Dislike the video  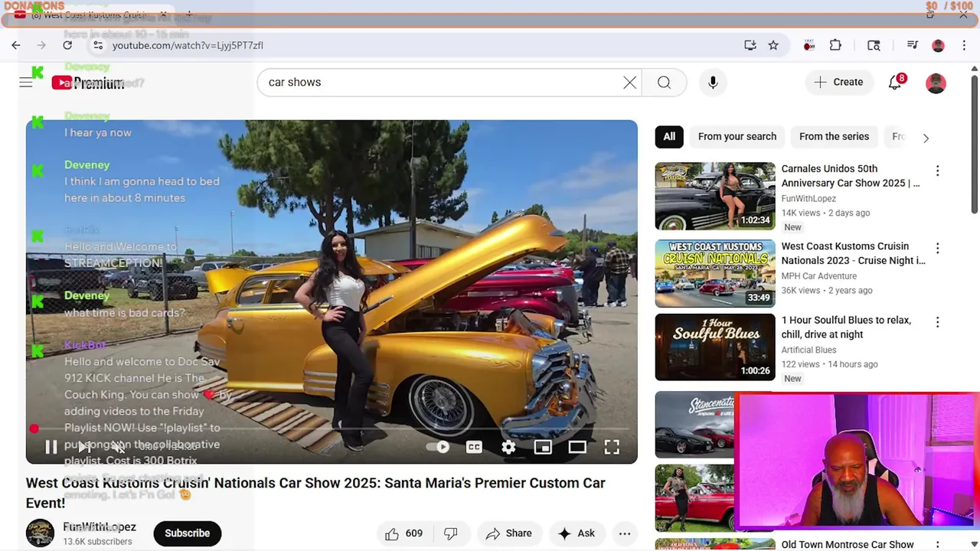pos(451,533)
